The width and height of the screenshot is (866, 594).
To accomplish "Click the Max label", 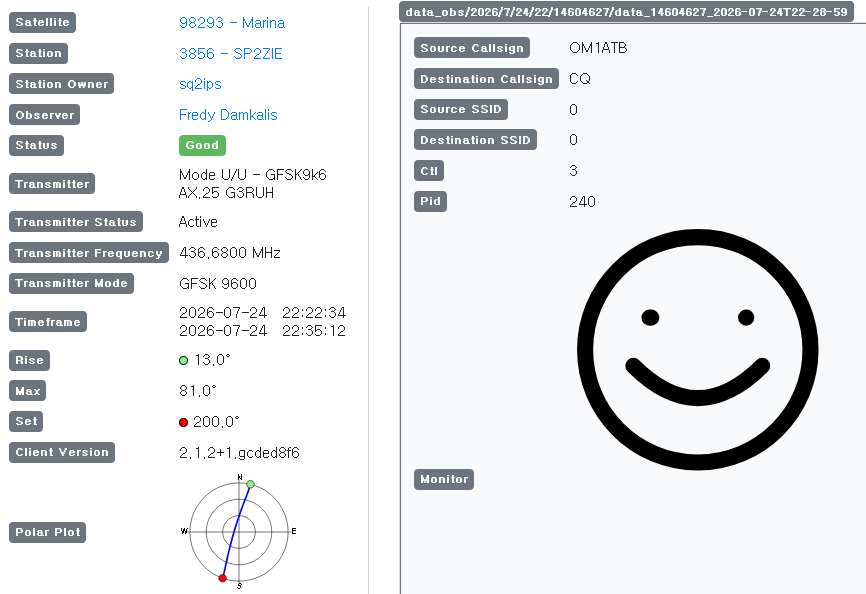I will pyautogui.click(x=28, y=391).
